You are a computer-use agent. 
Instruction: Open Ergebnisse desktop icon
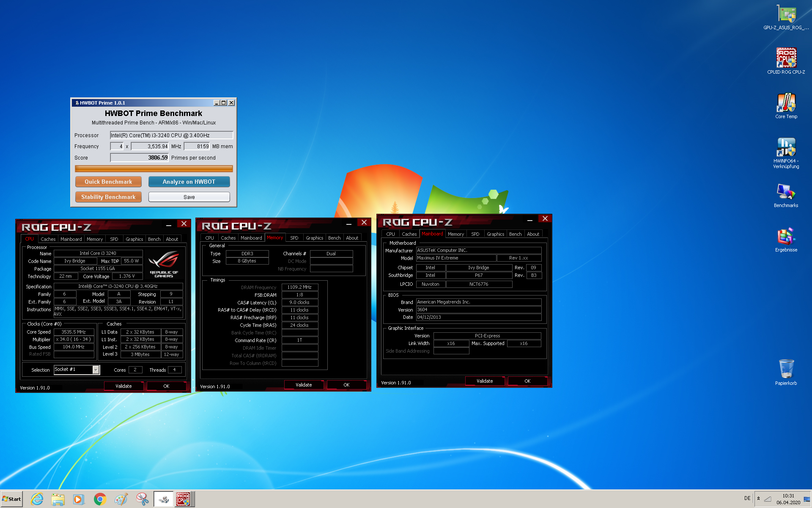pos(786,240)
